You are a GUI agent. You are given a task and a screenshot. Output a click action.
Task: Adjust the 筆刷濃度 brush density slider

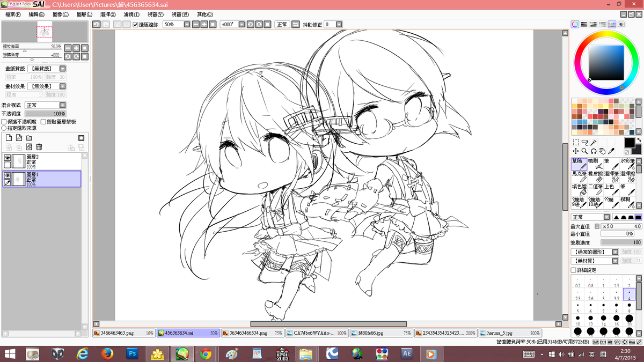(621, 242)
